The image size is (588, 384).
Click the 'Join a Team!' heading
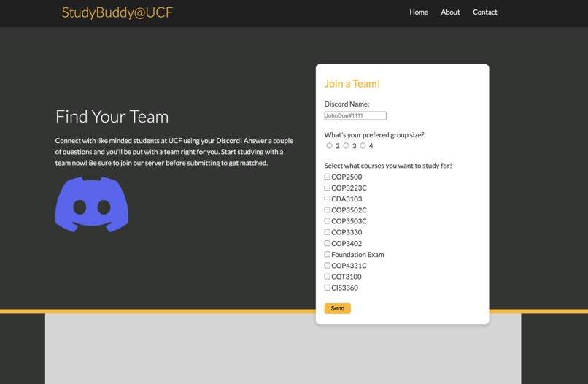point(352,83)
